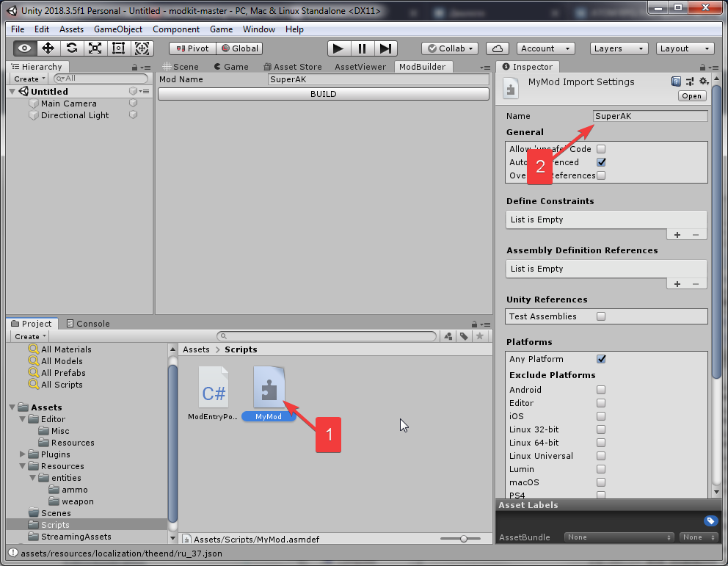Click the Step frame button

click(x=385, y=48)
